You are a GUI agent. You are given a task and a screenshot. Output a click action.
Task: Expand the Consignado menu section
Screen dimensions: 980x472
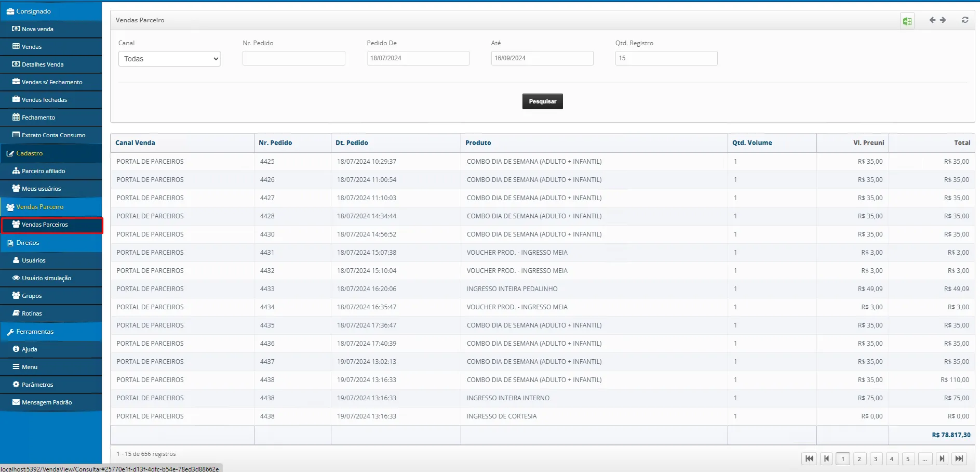34,11
